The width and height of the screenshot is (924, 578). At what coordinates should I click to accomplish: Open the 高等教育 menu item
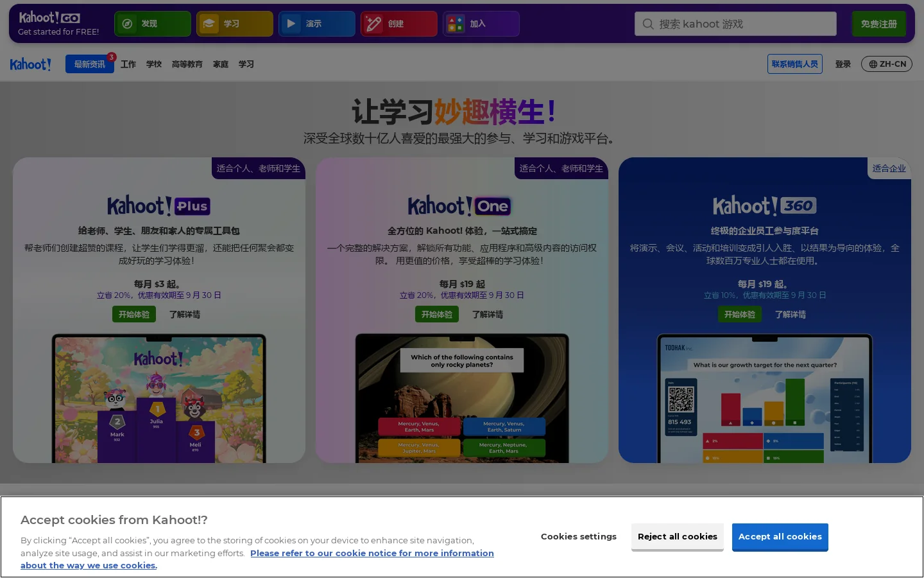187,64
